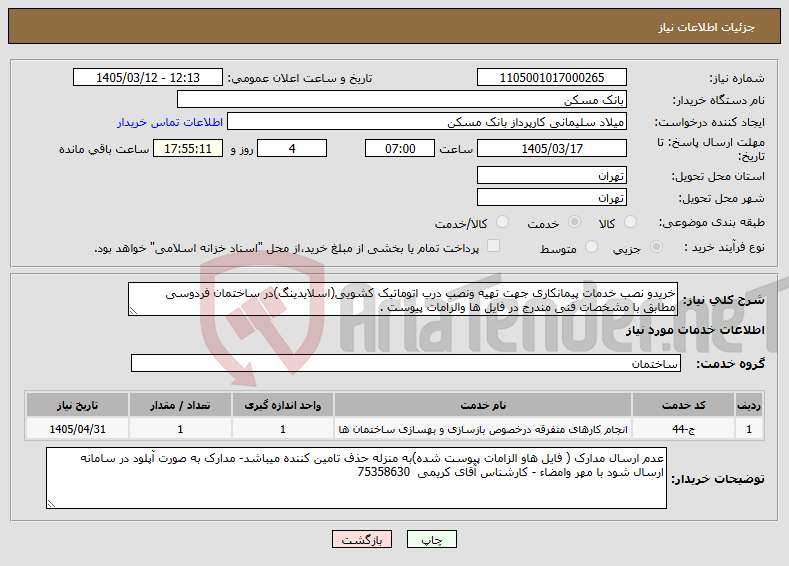Click the need number field 1105001017000265
The height and width of the screenshot is (566, 789).
tap(551, 77)
